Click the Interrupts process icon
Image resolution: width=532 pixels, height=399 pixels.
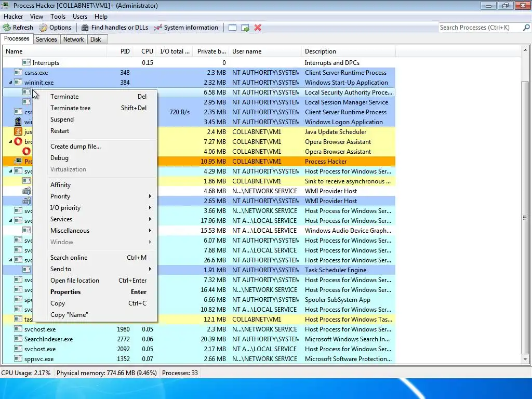26,62
